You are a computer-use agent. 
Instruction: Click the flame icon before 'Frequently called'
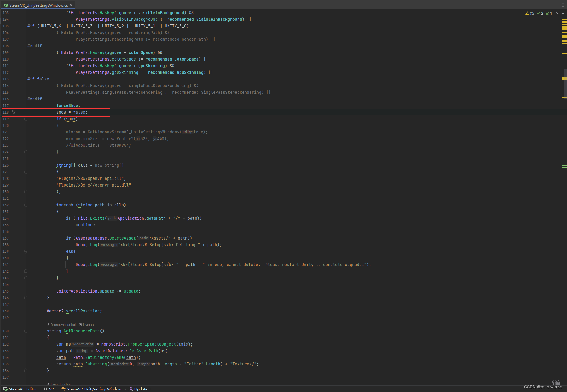[48, 325]
